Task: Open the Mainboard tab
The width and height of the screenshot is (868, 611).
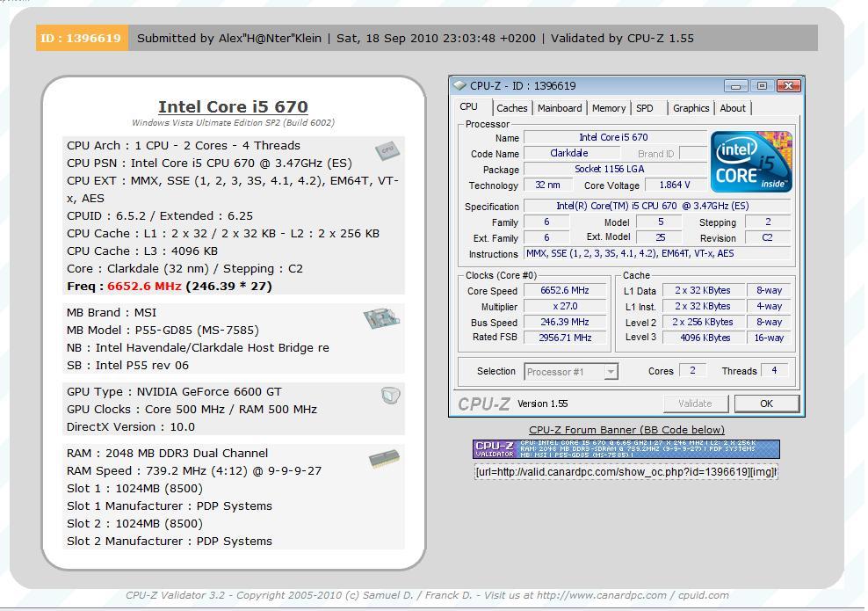Action: (560, 108)
